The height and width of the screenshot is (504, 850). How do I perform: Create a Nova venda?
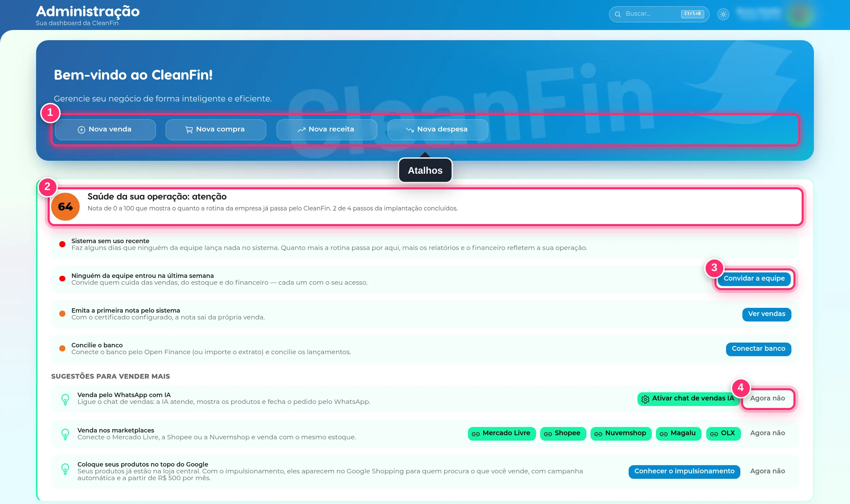coord(106,129)
